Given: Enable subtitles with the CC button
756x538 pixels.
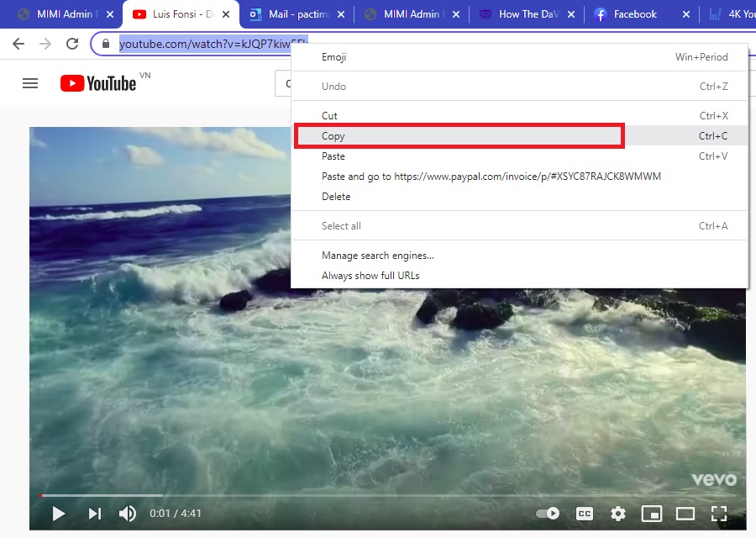Looking at the screenshot, I should tap(584, 513).
